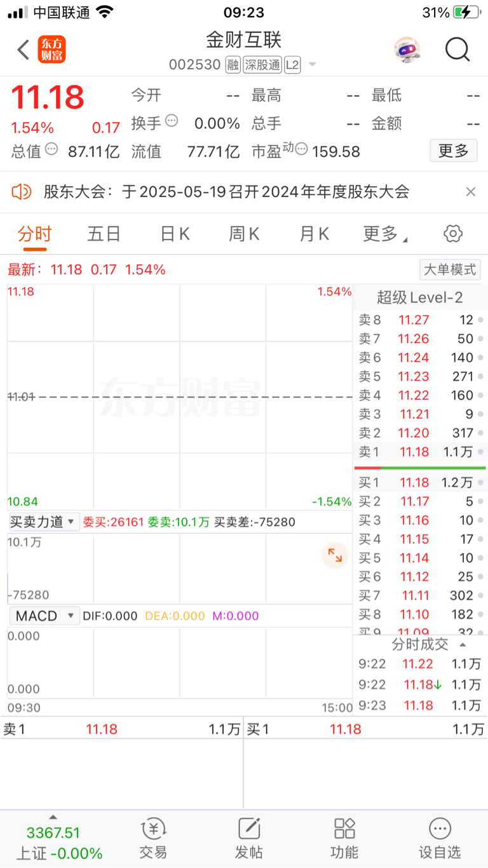Select the 买8 11.10 order row
Screen dimensions: 488x868
[x=419, y=614]
